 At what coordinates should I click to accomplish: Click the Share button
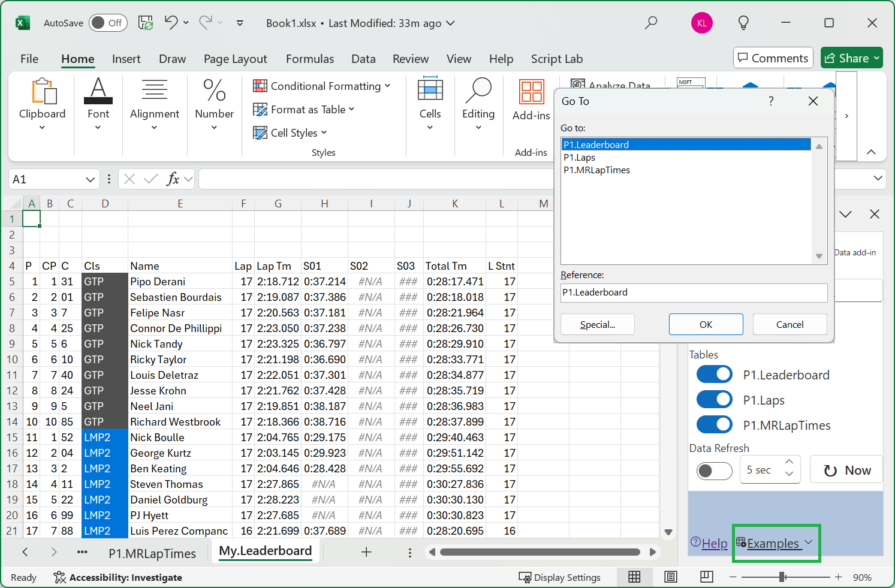851,58
